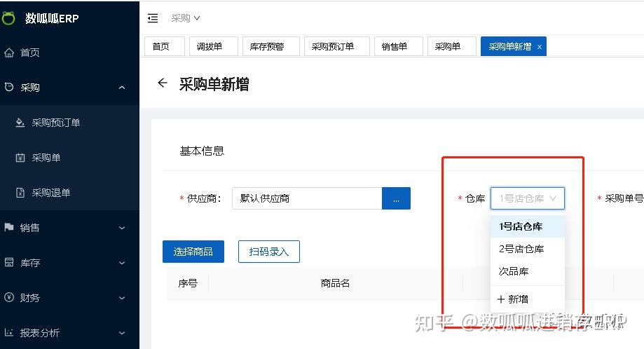
Task: Click the 采购退单 sidebar document icon
Action: (20, 193)
